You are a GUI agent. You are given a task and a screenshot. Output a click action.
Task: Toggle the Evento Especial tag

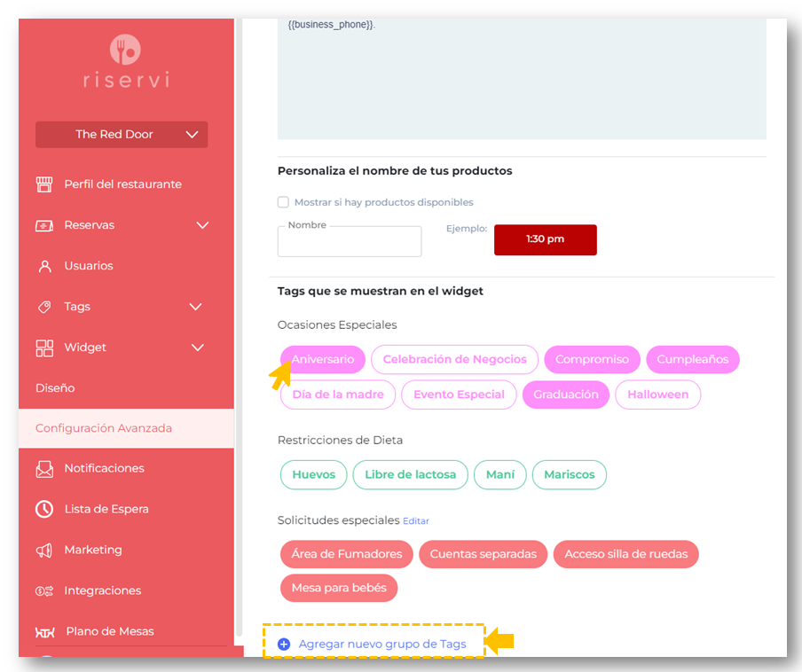(x=459, y=395)
